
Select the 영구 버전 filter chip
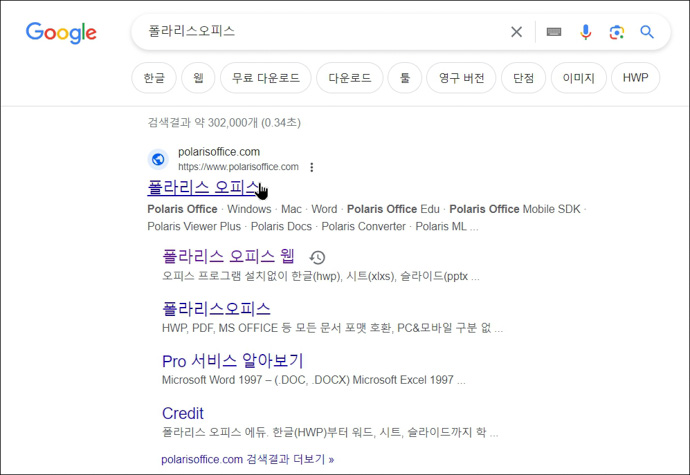coord(461,78)
